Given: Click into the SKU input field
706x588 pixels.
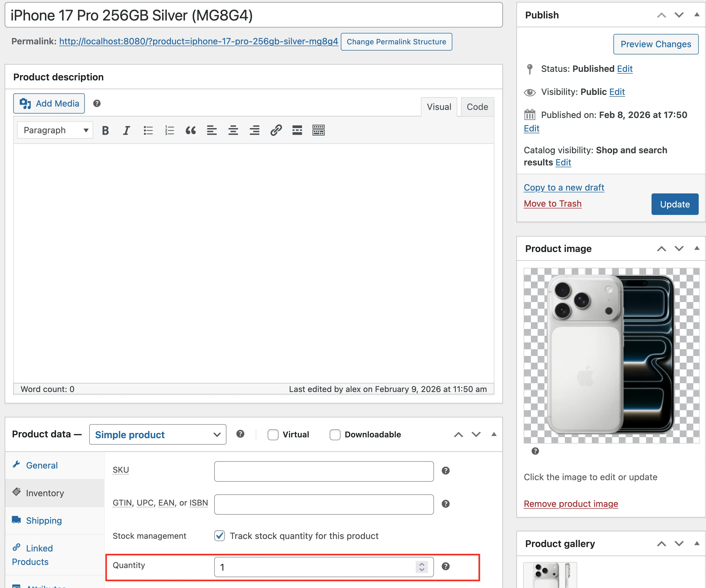Looking at the screenshot, I should (x=324, y=471).
